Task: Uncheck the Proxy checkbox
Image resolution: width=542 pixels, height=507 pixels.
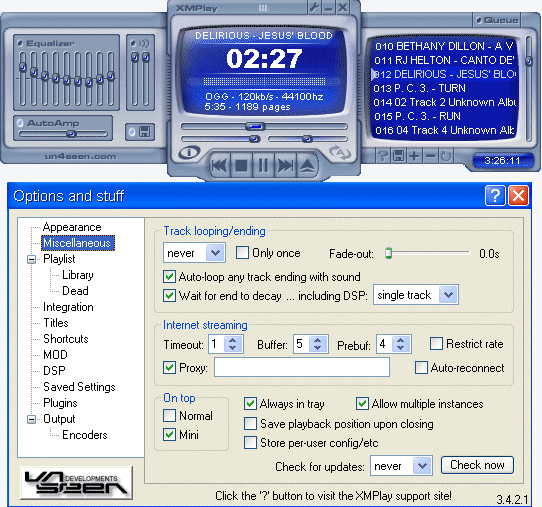Action: pos(169,367)
